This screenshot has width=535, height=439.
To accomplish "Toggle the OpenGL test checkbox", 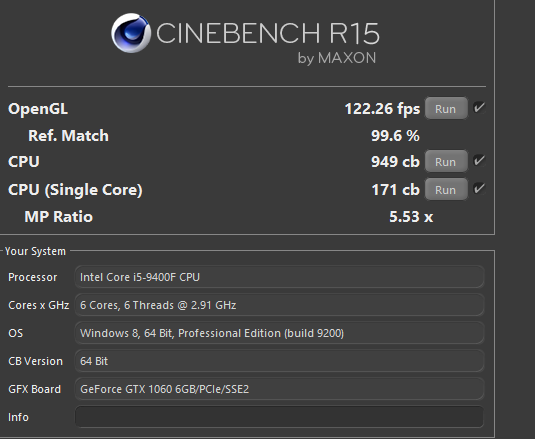I will coord(479,108).
